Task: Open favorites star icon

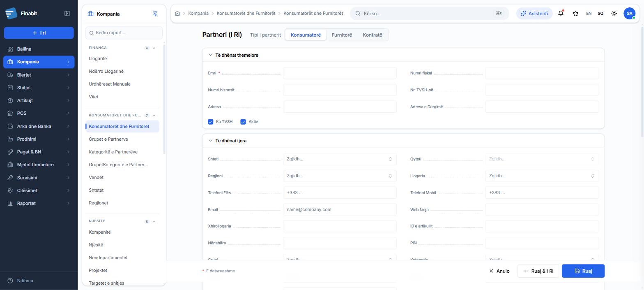Action: click(575, 14)
